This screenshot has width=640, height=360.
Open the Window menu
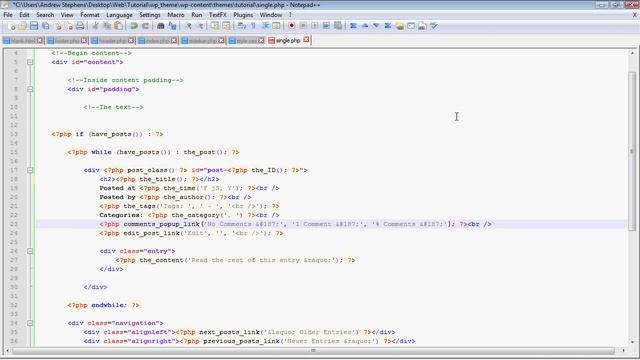[271, 15]
